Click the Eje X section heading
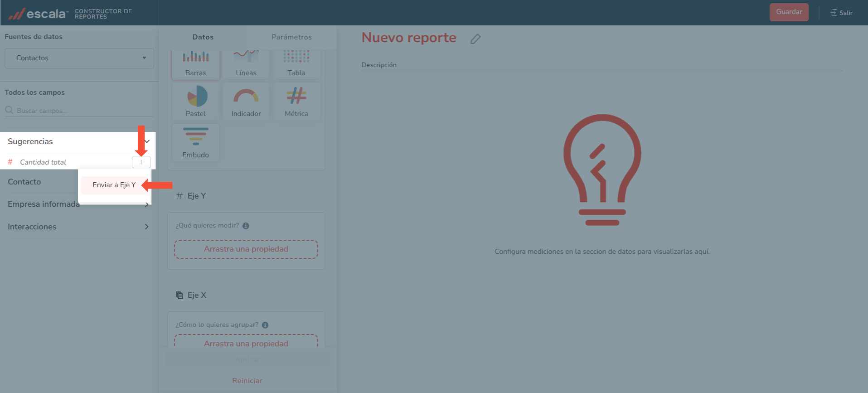The width and height of the screenshot is (868, 393). 191,295
